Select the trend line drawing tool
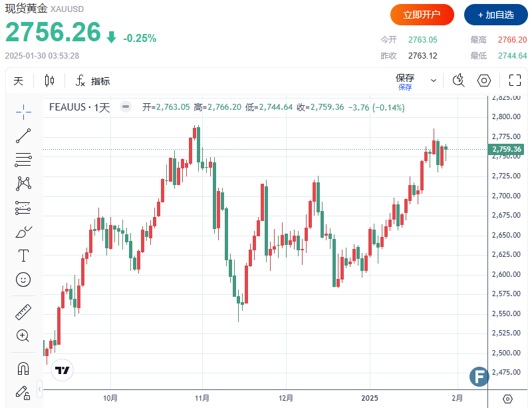Screen dimensions: 532x408 (23, 136)
